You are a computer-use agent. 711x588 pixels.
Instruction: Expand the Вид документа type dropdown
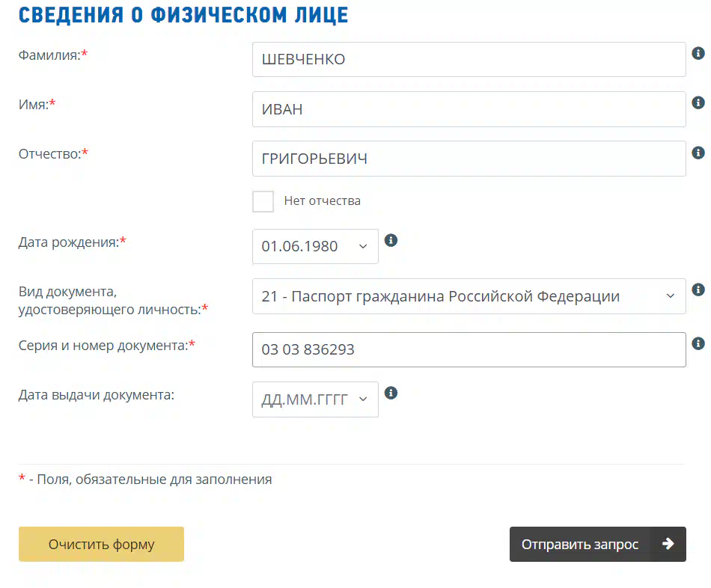[469, 296]
